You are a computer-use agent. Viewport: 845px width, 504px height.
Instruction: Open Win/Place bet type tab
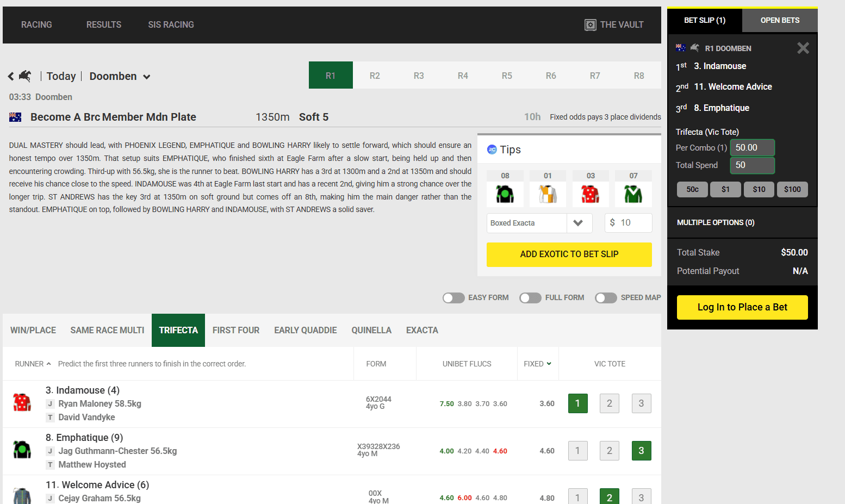[33, 330]
